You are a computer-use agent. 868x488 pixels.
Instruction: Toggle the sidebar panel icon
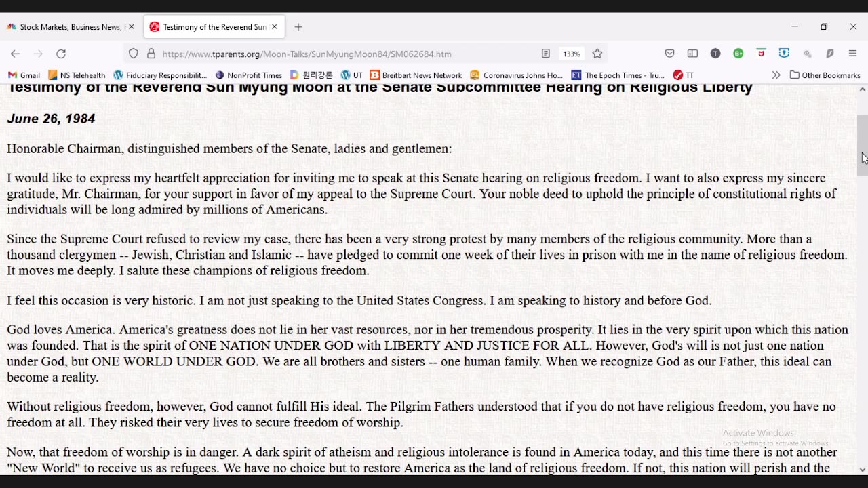[692, 54]
